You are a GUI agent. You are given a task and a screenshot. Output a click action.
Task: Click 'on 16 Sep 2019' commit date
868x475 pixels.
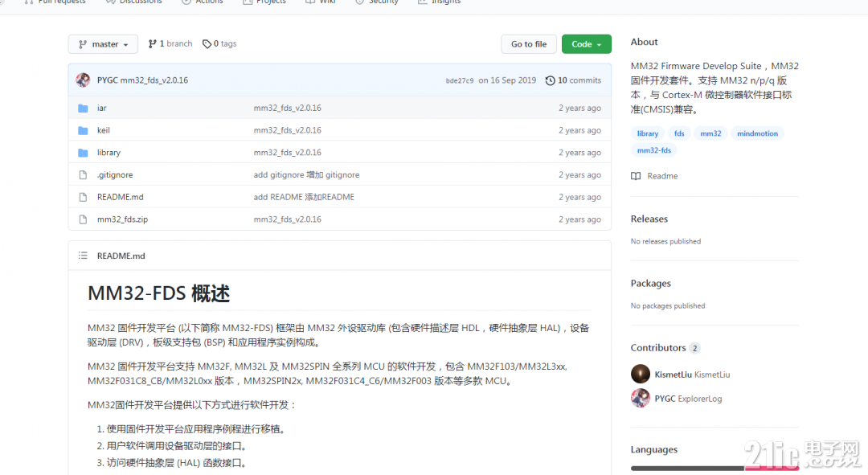[507, 80]
